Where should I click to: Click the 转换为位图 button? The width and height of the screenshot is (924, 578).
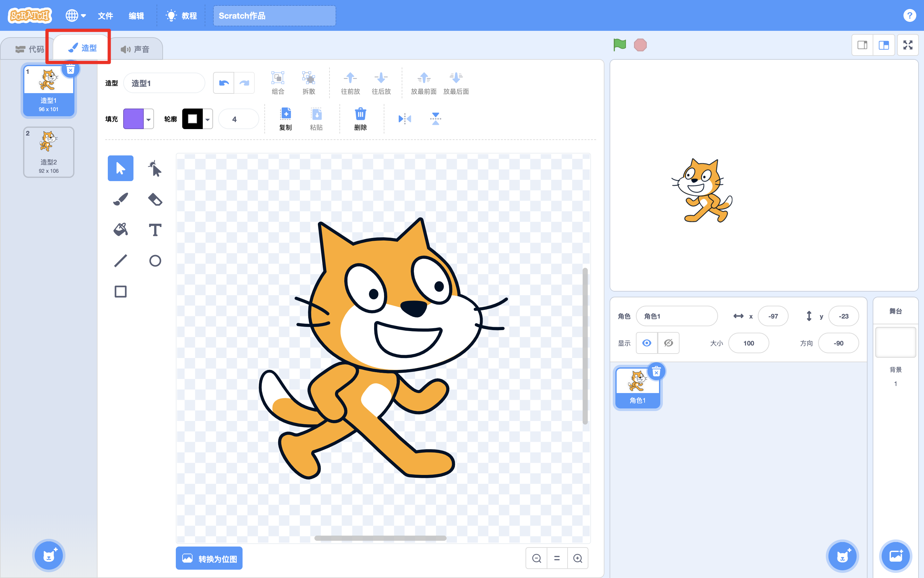click(x=209, y=558)
